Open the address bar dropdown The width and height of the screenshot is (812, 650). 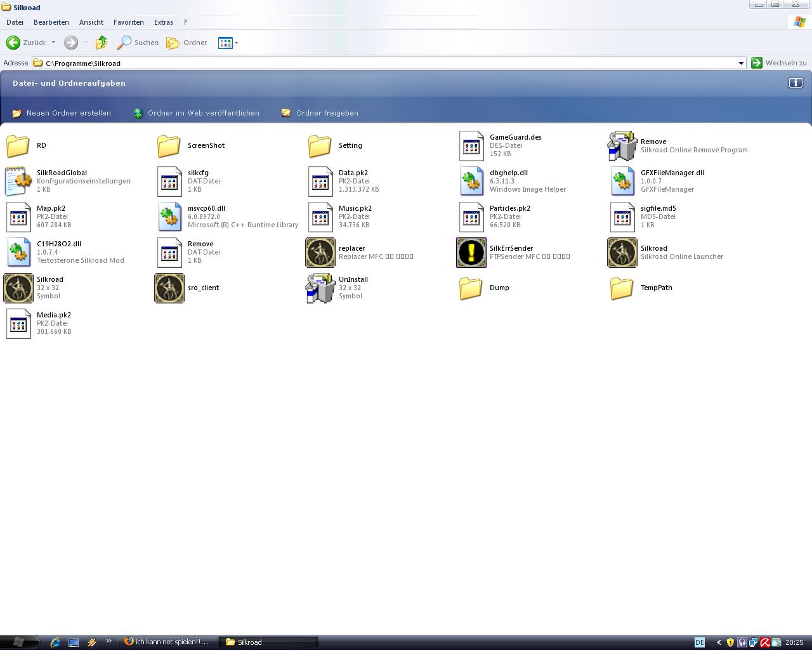coord(740,63)
